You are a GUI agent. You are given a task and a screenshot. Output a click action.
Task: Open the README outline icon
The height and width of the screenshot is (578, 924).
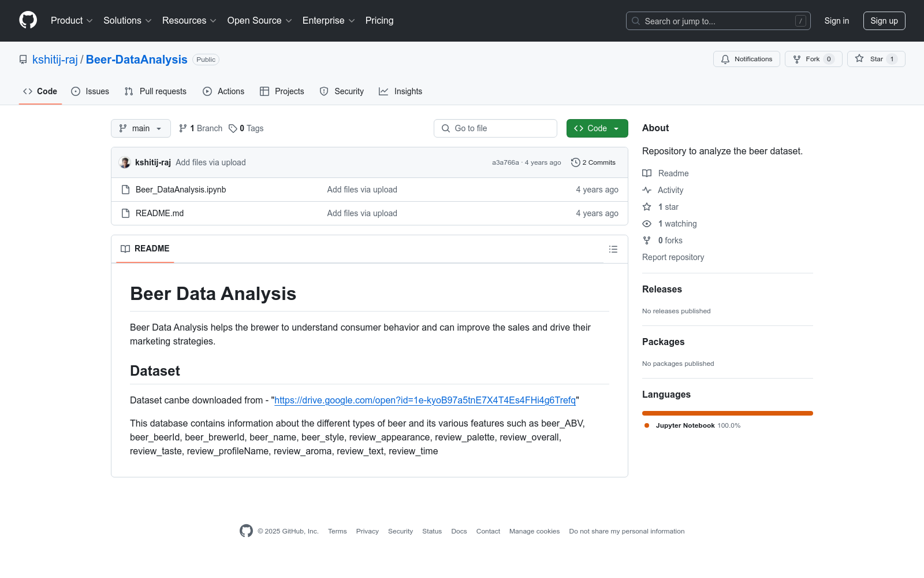pos(613,249)
